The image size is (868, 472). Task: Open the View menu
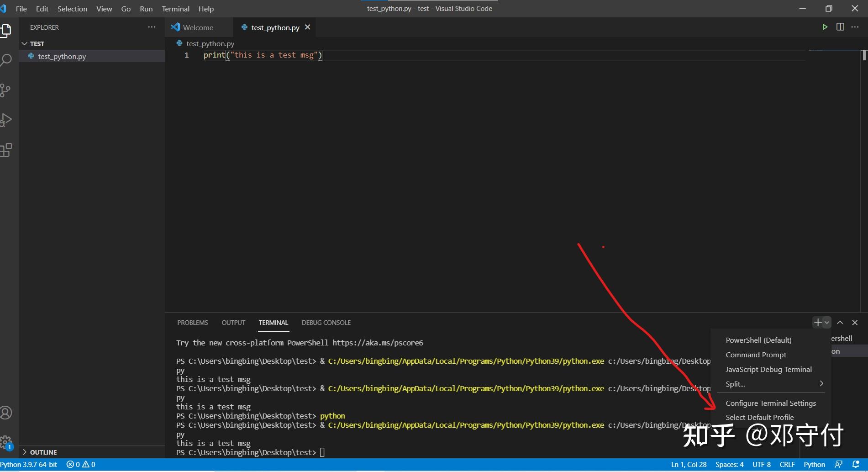104,9
